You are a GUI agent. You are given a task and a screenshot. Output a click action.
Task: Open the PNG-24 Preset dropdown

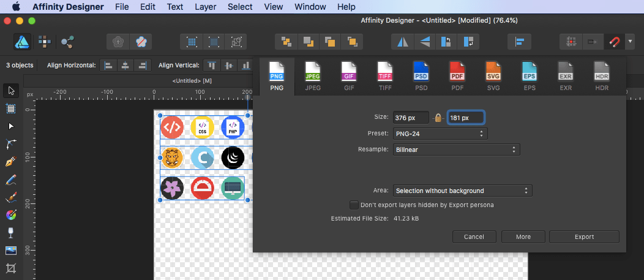click(440, 133)
